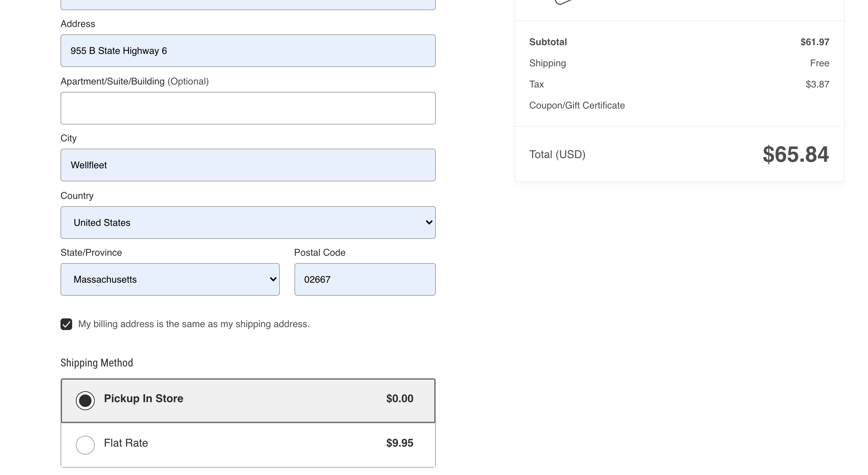
Task: Click the Pickup In Store price $0.00
Action: click(x=400, y=399)
